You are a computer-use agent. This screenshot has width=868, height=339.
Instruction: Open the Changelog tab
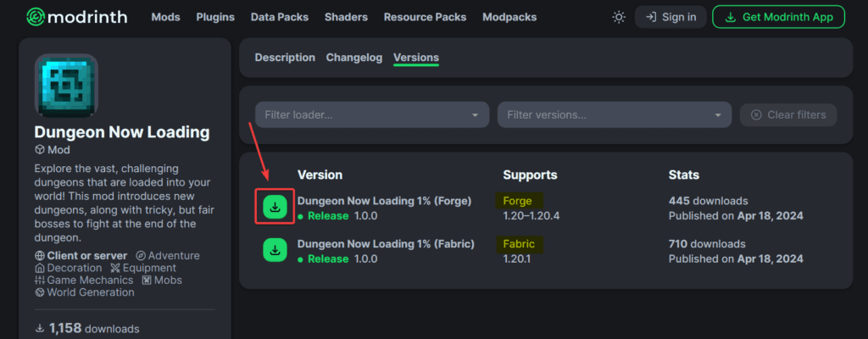point(354,58)
